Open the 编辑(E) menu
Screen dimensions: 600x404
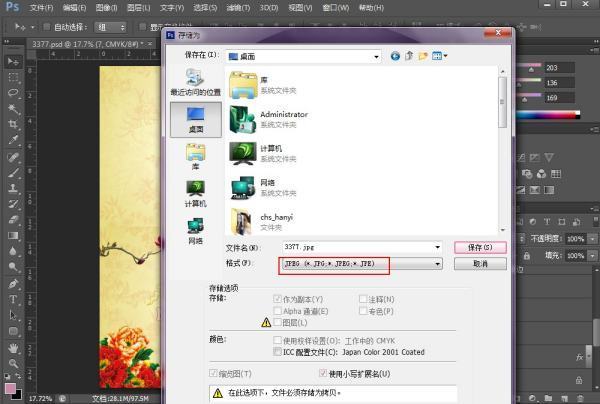coord(74,8)
